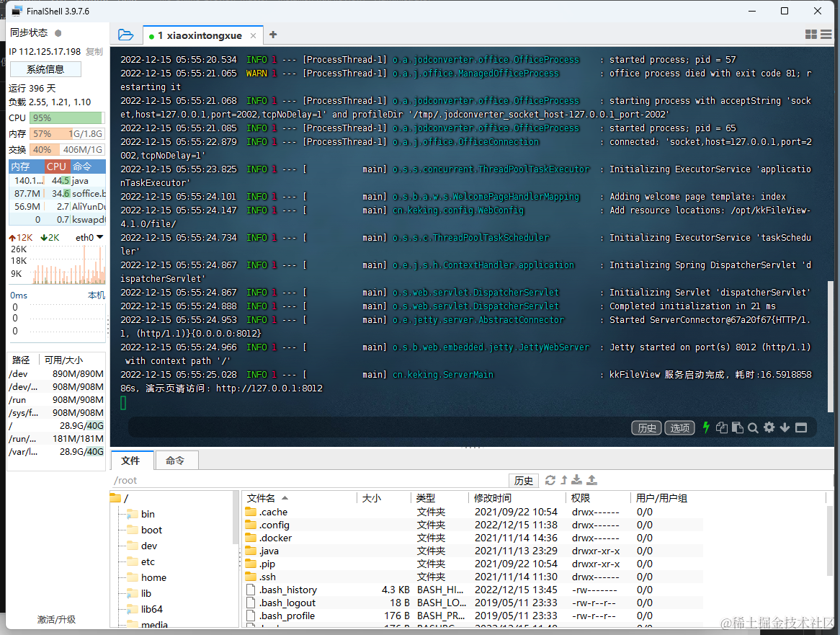Click the sync status indicator dot
840x635 pixels.
[58, 33]
